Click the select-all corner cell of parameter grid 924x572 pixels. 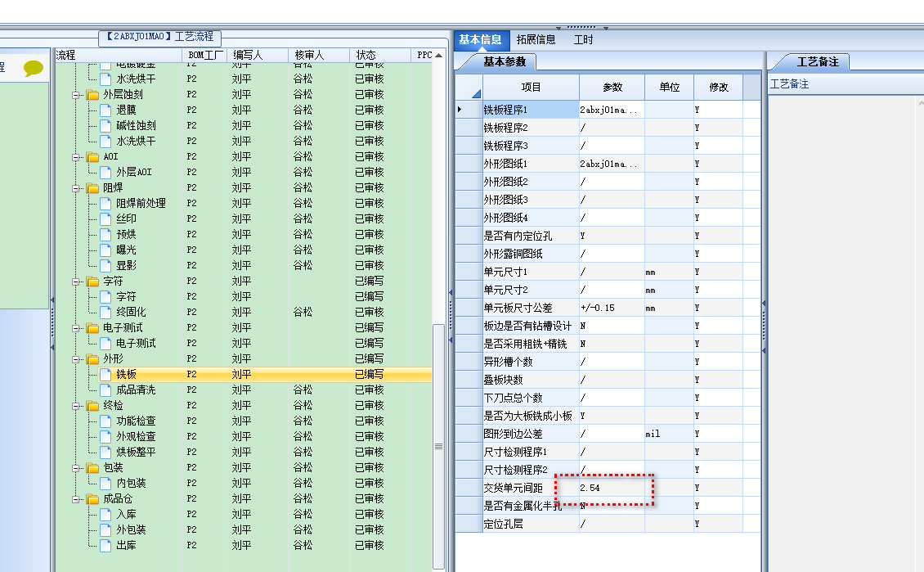(x=469, y=88)
